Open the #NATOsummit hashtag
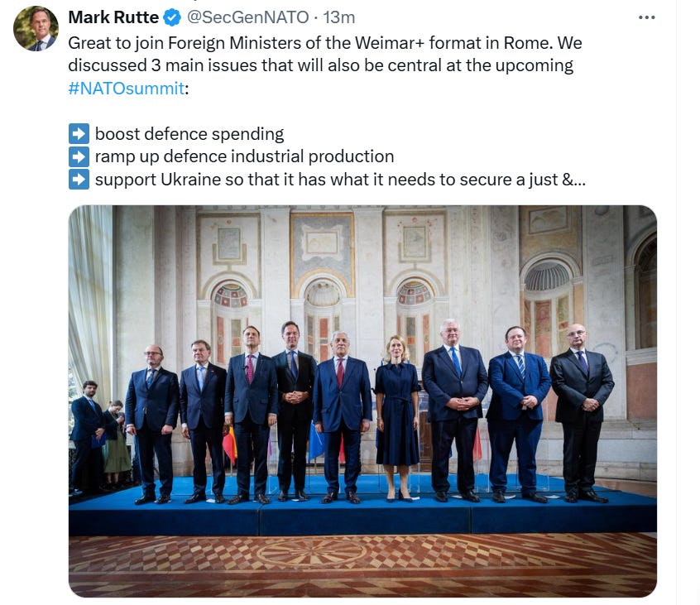The image size is (700, 605). 127,89
